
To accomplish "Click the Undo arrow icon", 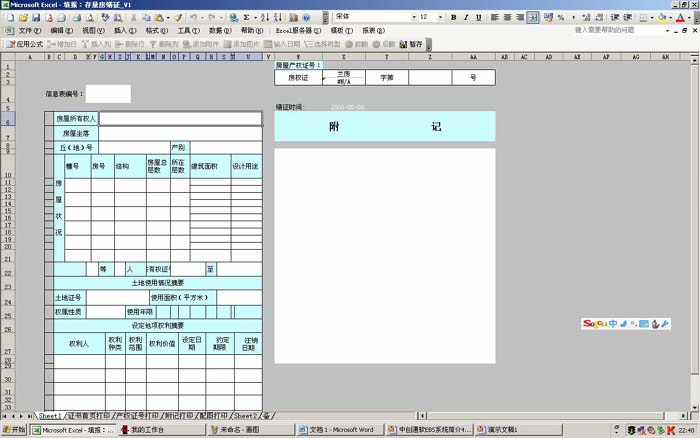I will tap(194, 18).
